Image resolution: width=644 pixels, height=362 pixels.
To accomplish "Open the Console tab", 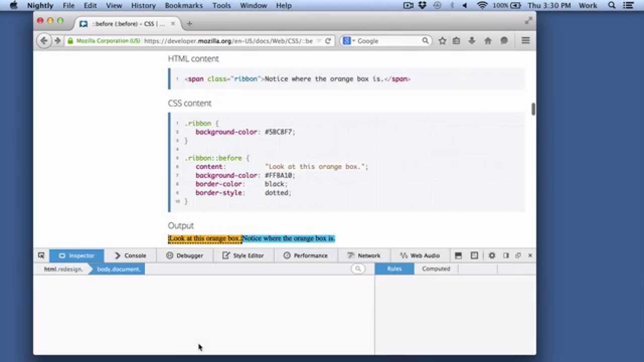I will (130, 255).
